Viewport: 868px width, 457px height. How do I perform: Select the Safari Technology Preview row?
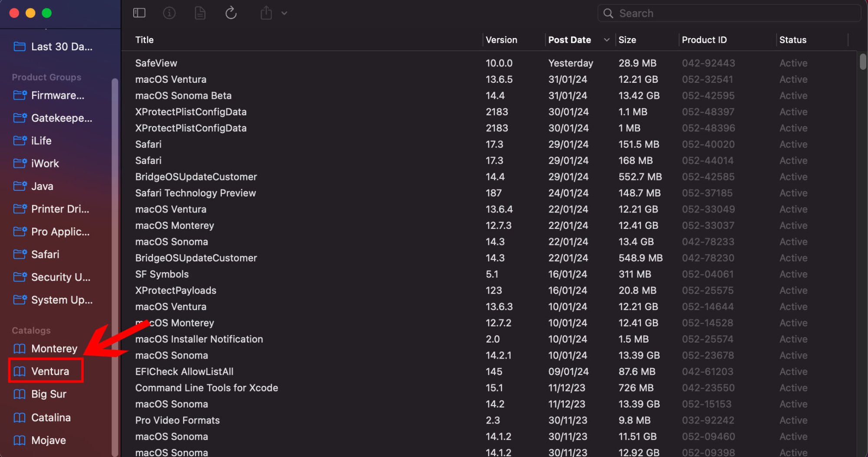tap(489, 193)
